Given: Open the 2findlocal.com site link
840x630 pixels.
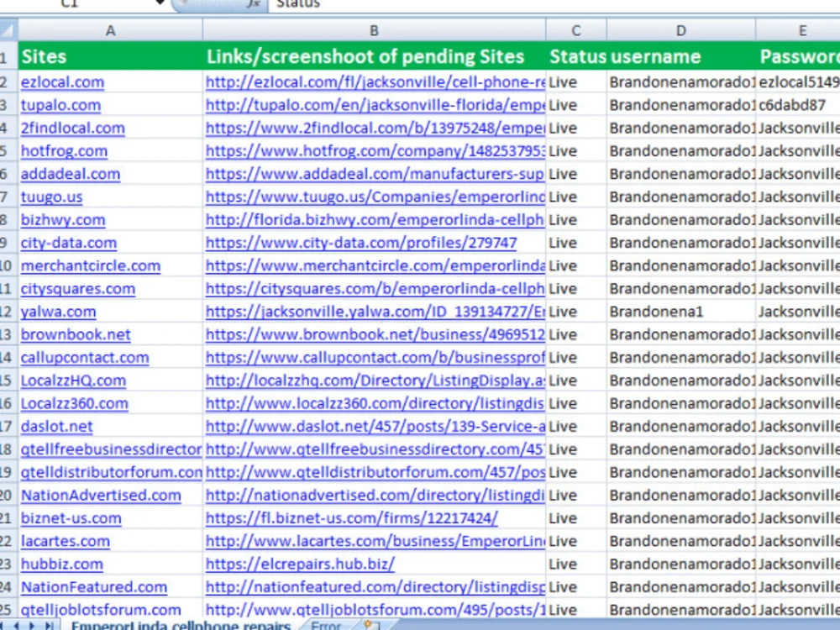Looking at the screenshot, I should (73, 128).
